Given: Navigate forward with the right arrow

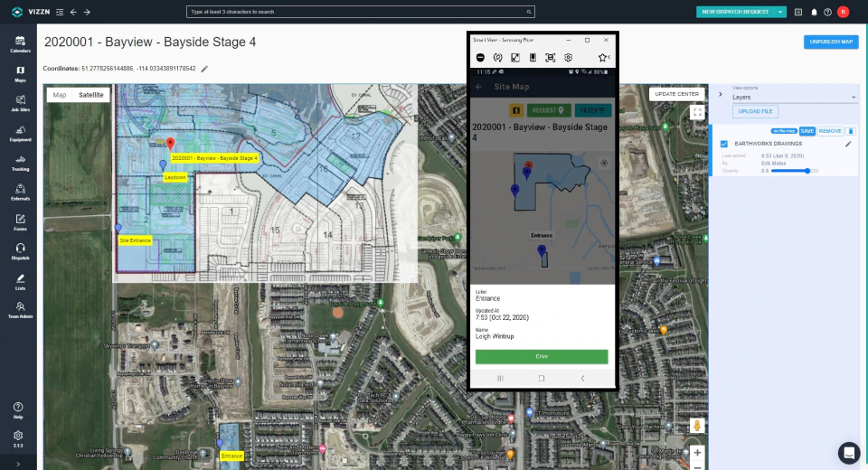Looking at the screenshot, I should pos(87,12).
